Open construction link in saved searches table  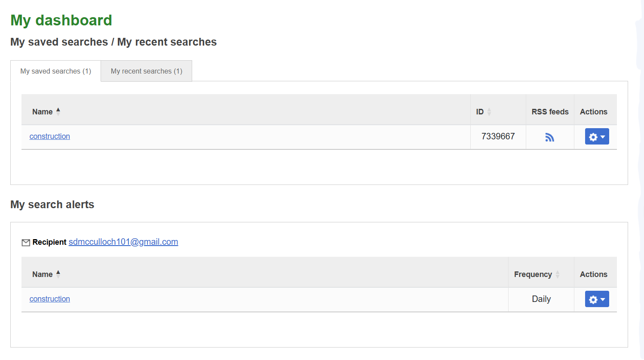[x=49, y=136]
